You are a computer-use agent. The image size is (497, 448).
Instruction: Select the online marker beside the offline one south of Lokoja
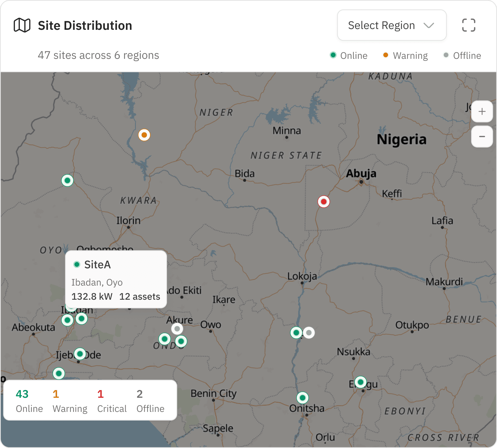(296, 333)
